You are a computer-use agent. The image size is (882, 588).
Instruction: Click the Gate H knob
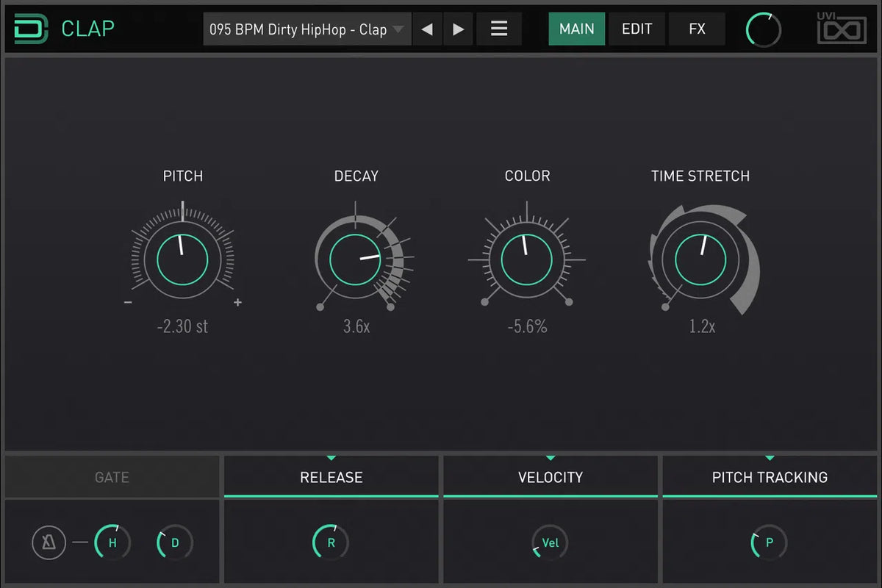pyautogui.click(x=112, y=543)
